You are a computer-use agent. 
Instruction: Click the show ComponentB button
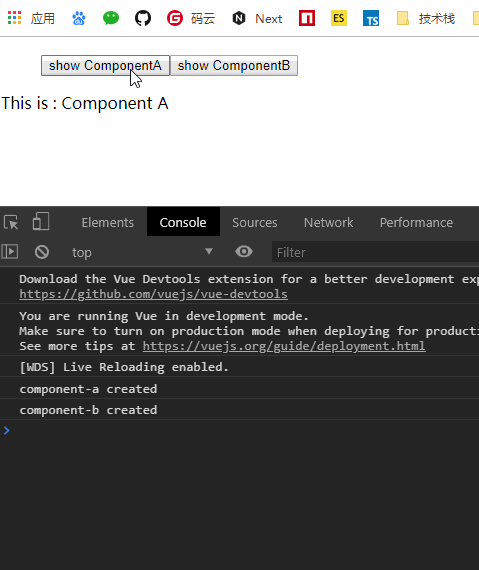(x=234, y=65)
